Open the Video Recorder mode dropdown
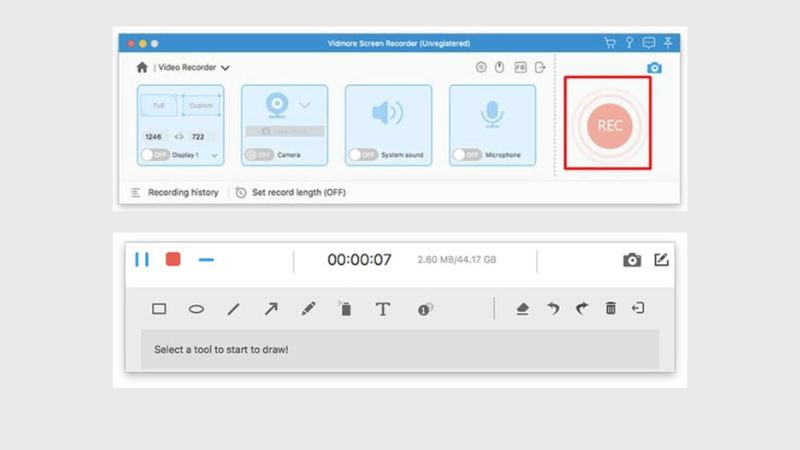 (x=225, y=68)
